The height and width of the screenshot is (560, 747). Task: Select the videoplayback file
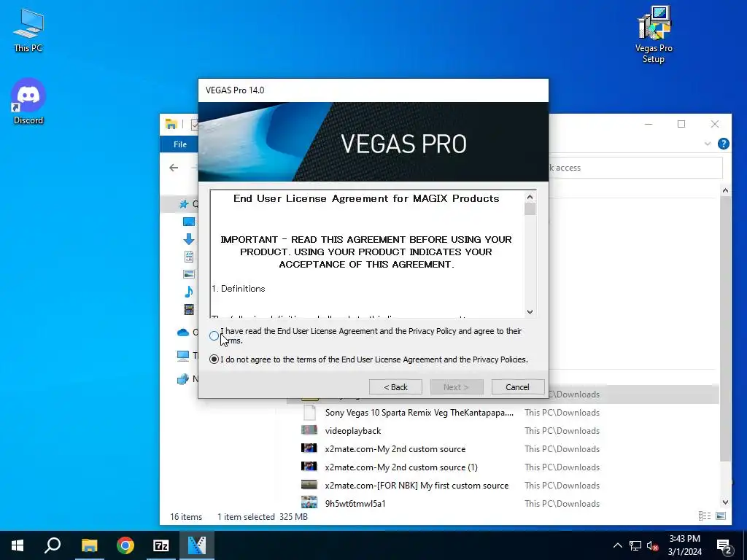click(x=353, y=431)
